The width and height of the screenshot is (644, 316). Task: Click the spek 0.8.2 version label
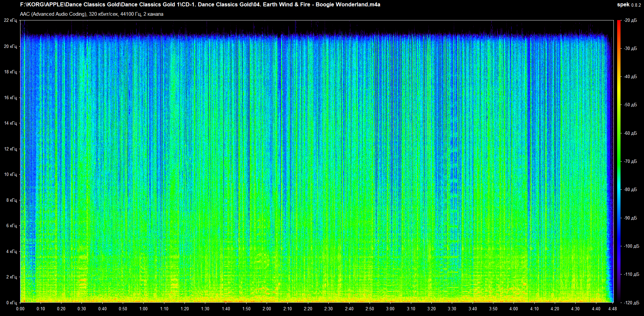pyautogui.click(x=629, y=5)
